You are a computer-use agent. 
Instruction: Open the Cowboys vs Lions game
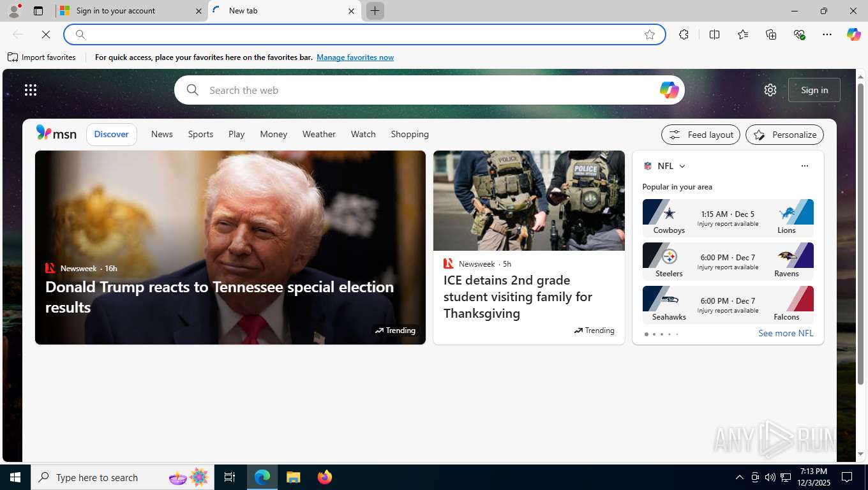(x=728, y=218)
